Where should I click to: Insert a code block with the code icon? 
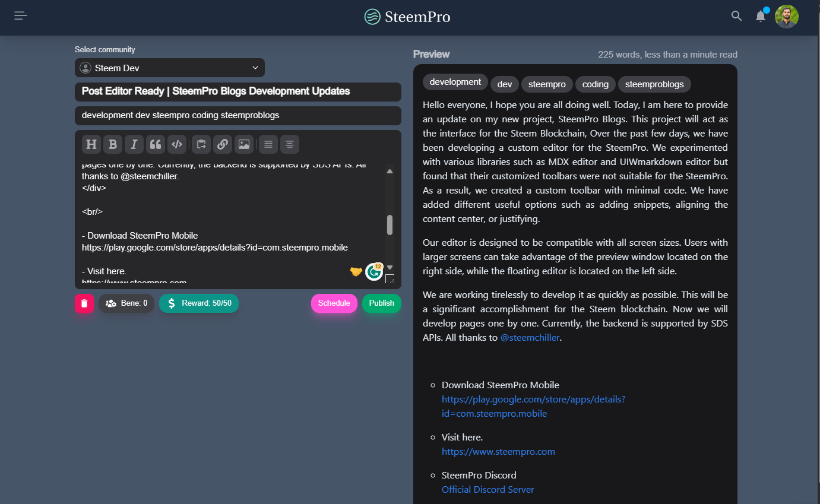coord(177,144)
